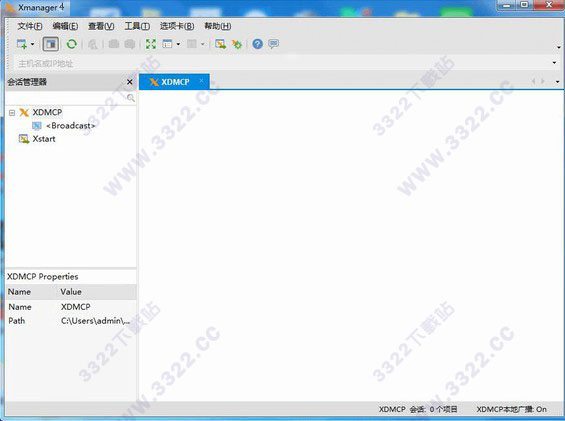Click the second gray disabled icon after the find-host icon
This screenshot has height=421, width=565.
(x=130, y=44)
